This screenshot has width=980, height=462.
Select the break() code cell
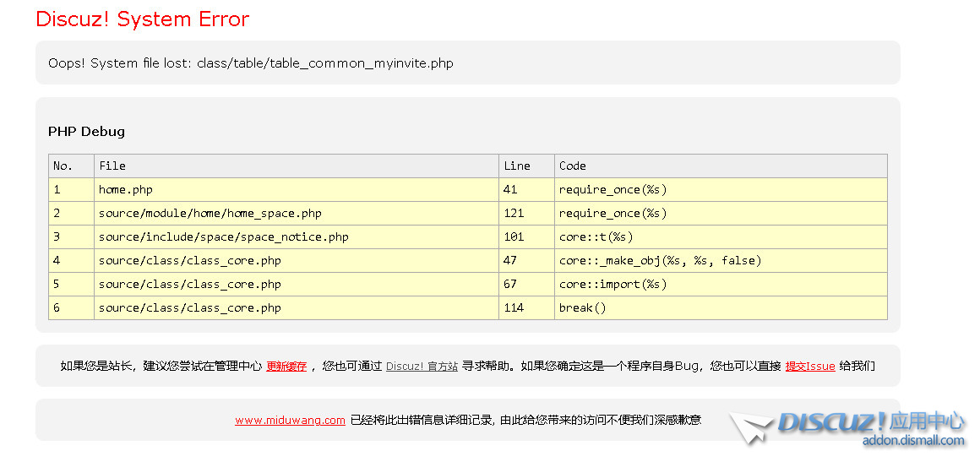click(721, 308)
